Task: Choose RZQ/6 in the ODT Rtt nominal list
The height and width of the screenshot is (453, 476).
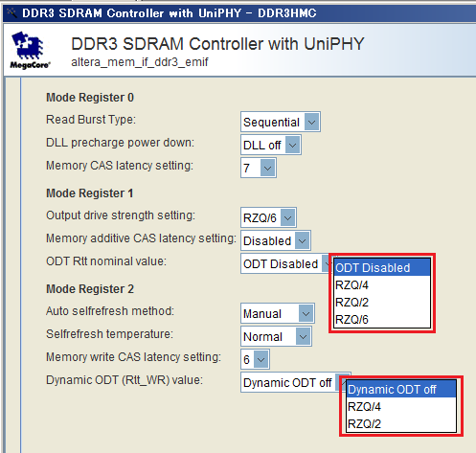Action: (382, 319)
